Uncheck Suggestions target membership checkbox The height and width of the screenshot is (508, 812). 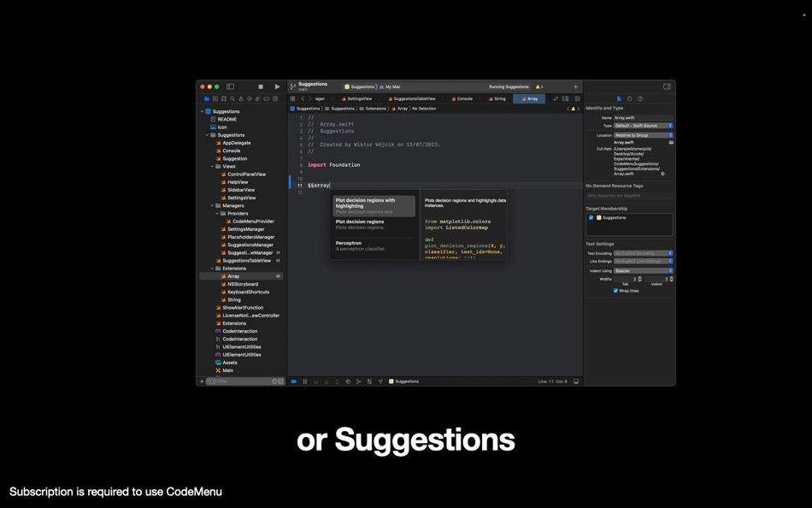tap(591, 218)
